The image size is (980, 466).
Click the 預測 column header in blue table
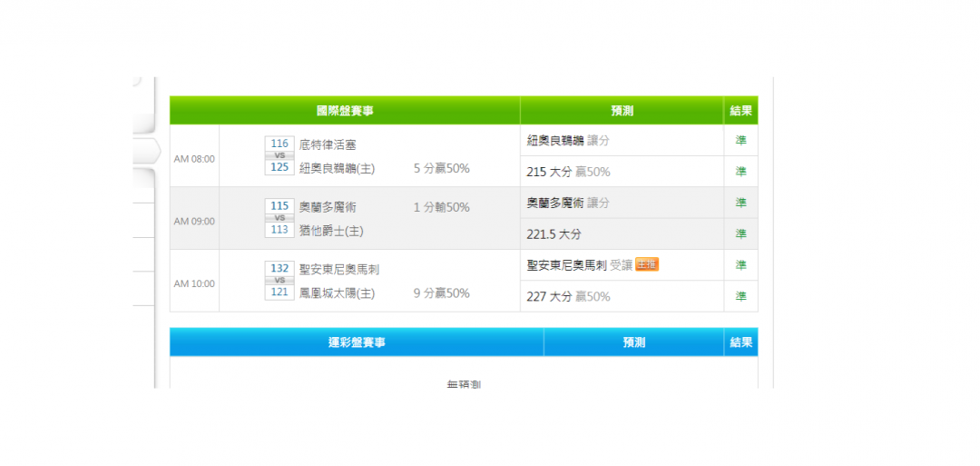pos(633,342)
